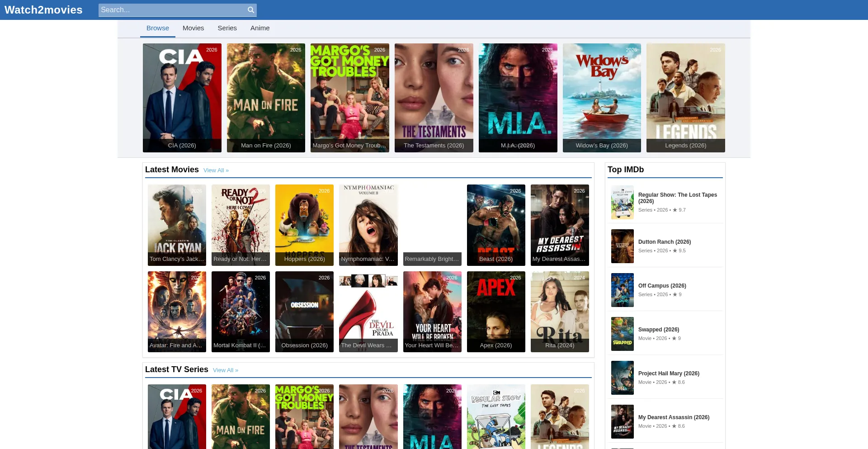Open Legends card in Latest TV Series

coord(560,416)
